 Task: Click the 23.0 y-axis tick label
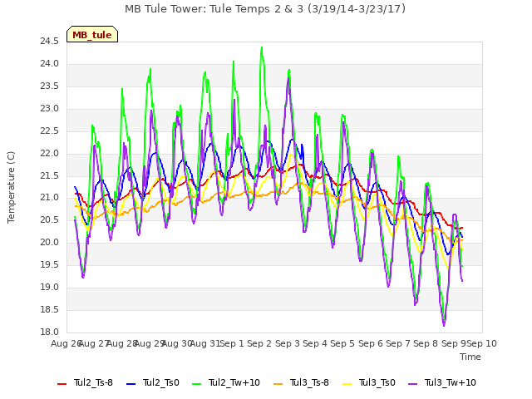(x=50, y=108)
